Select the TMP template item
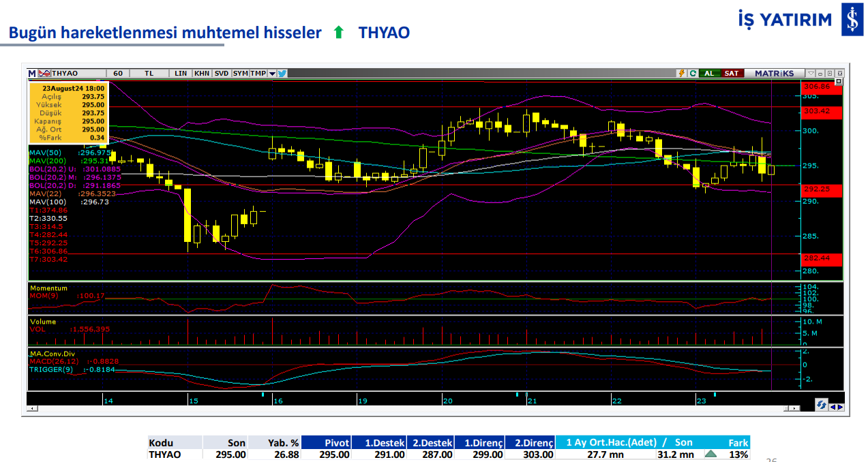Screen dimensions: 868x462 point(258,73)
